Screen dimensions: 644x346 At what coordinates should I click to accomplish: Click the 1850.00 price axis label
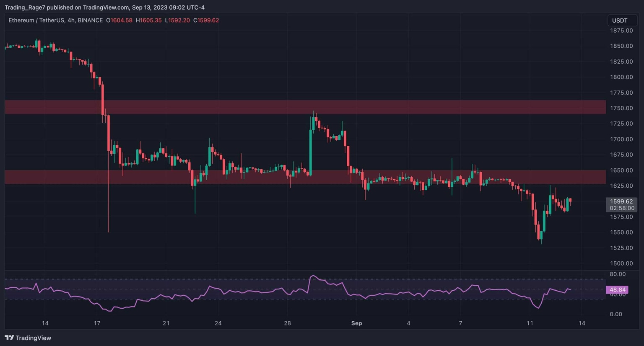click(x=621, y=46)
